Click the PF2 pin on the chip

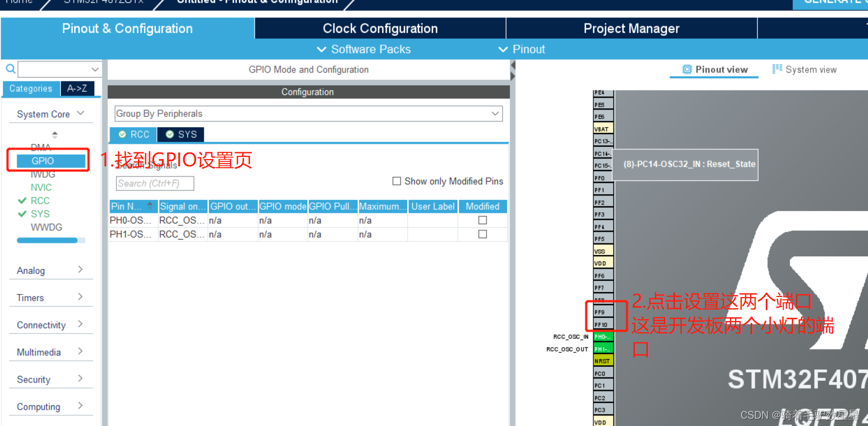point(603,203)
